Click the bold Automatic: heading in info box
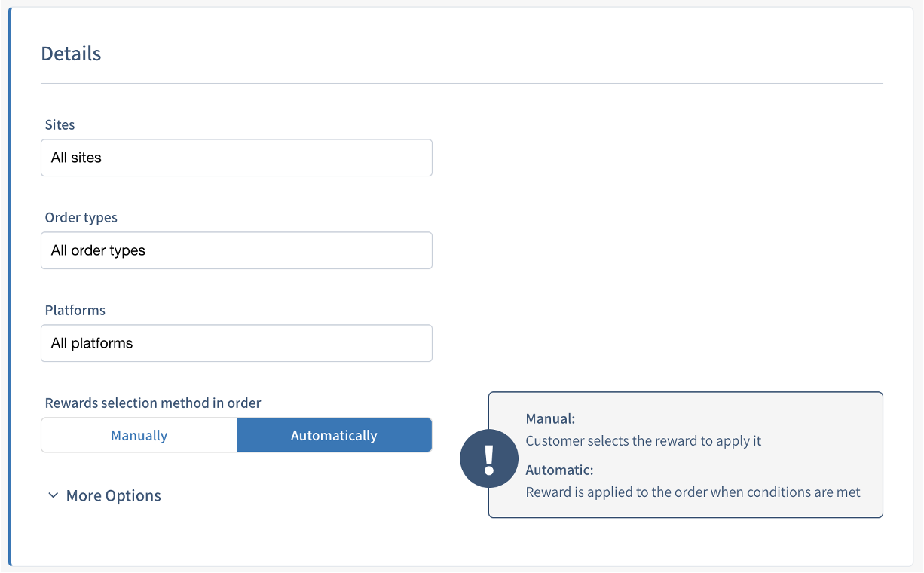Image resolution: width=924 pixels, height=573 pixels. 559,470
